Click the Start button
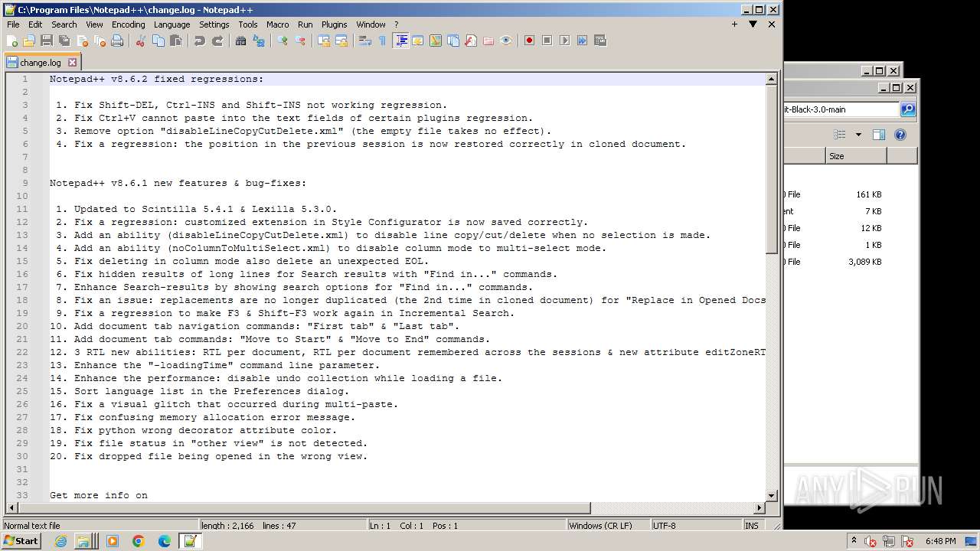 tap(21, 540)
